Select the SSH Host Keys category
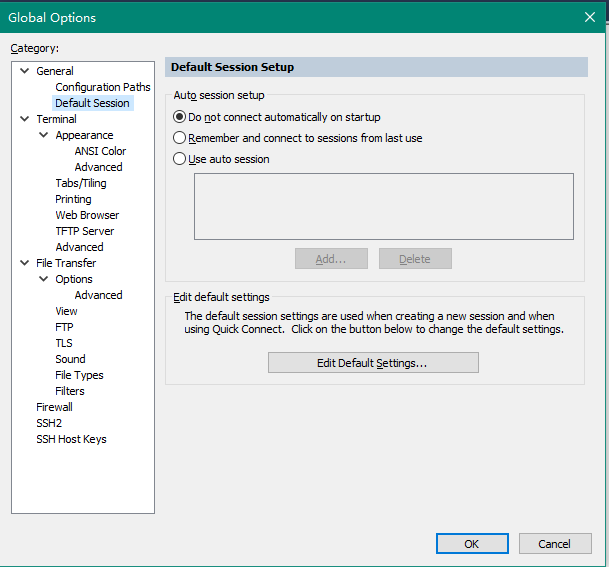The width and height of the screenshot is (609, 567). pos(71,439)
